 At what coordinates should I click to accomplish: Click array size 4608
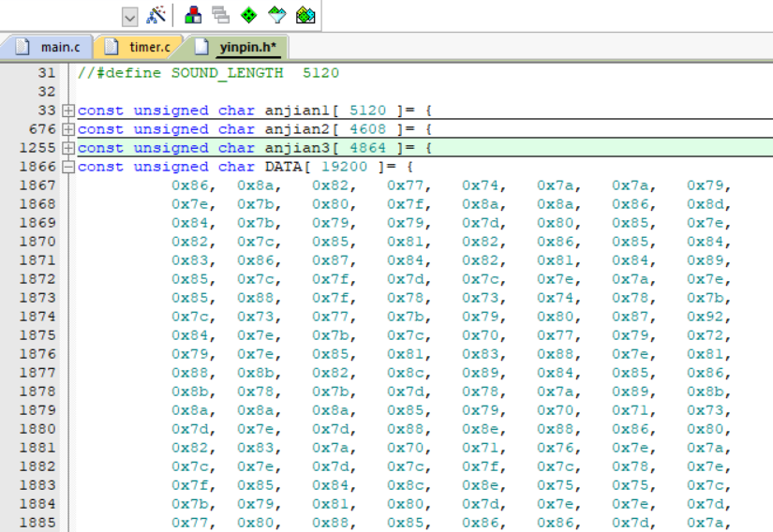point(368,129)
